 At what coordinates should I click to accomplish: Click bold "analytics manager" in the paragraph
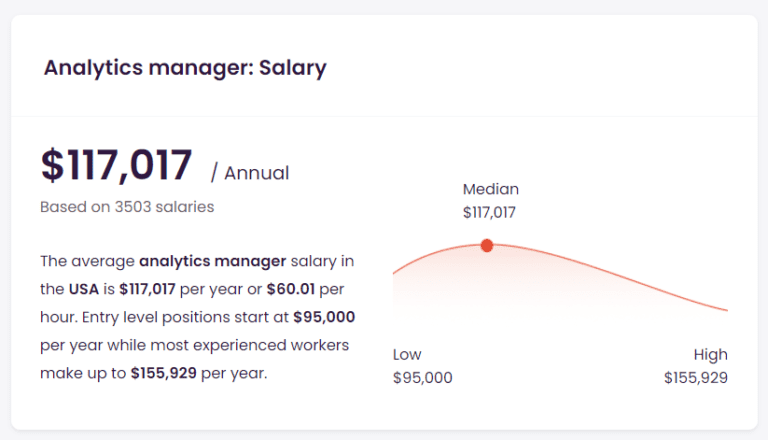click(210, 261)
